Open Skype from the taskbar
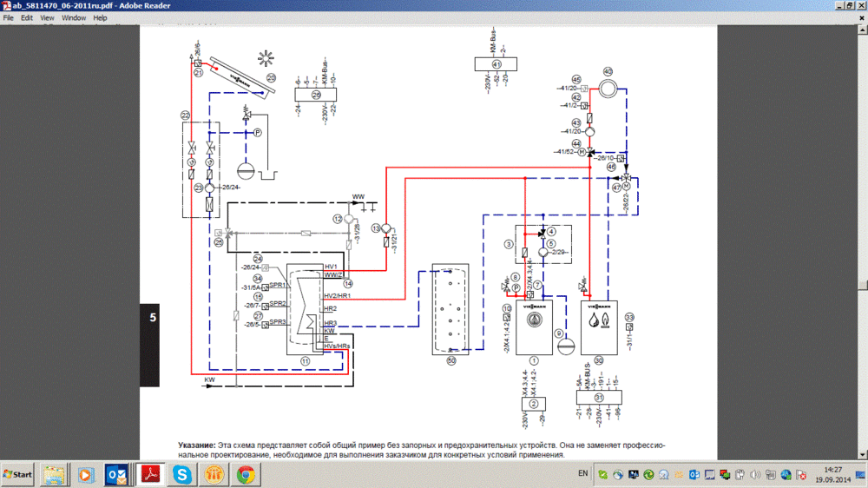Viewport: 868px width, 488px height. tap(181, 475)
